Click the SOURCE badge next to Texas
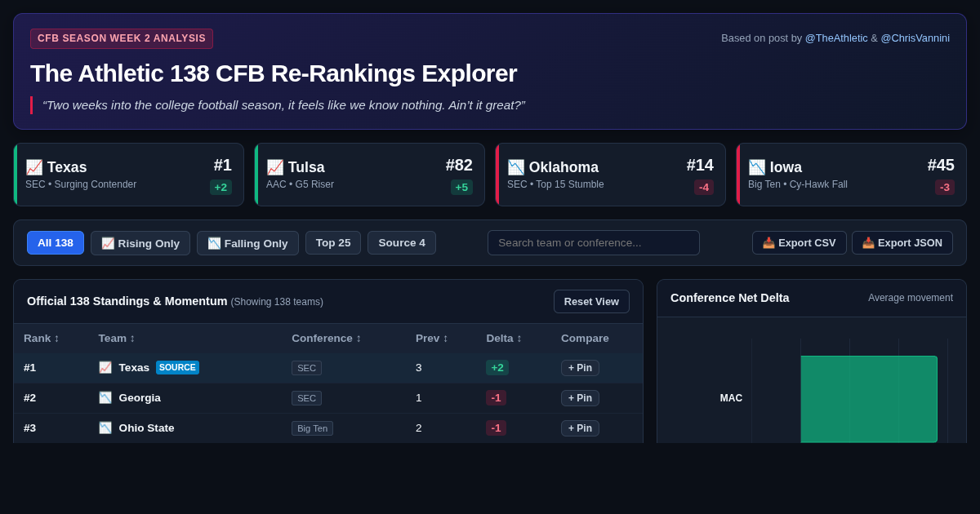 click(177, 368)
